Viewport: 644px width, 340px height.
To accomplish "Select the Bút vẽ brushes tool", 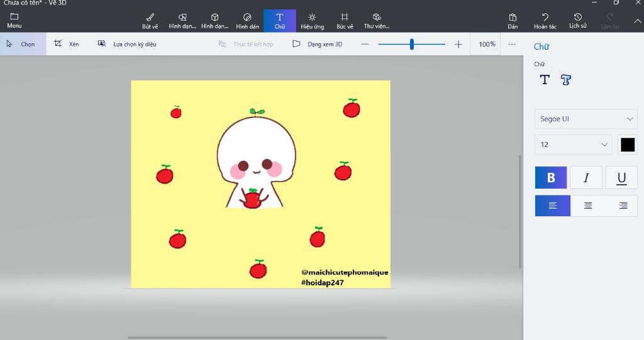I will (150, 20).
